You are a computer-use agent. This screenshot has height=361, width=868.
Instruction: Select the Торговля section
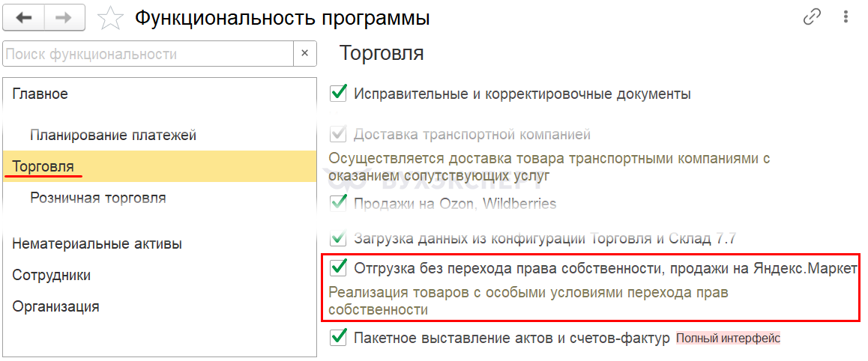coord(43,166)
